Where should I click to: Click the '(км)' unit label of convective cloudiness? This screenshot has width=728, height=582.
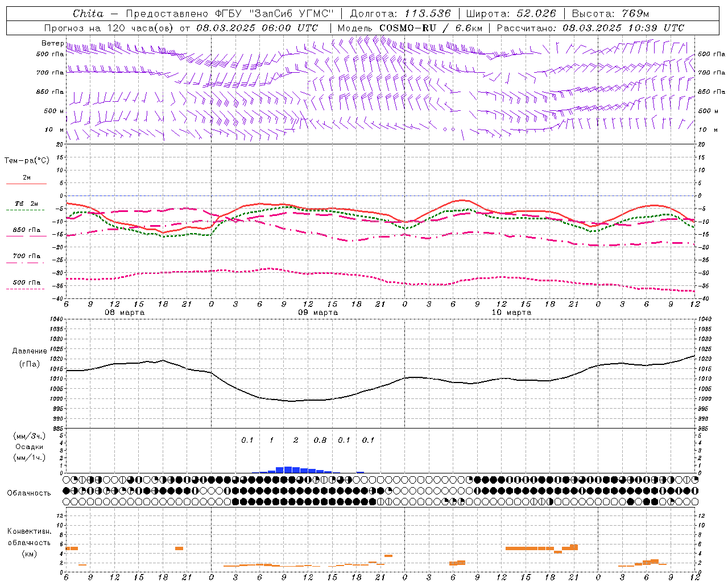pos(30,553)
